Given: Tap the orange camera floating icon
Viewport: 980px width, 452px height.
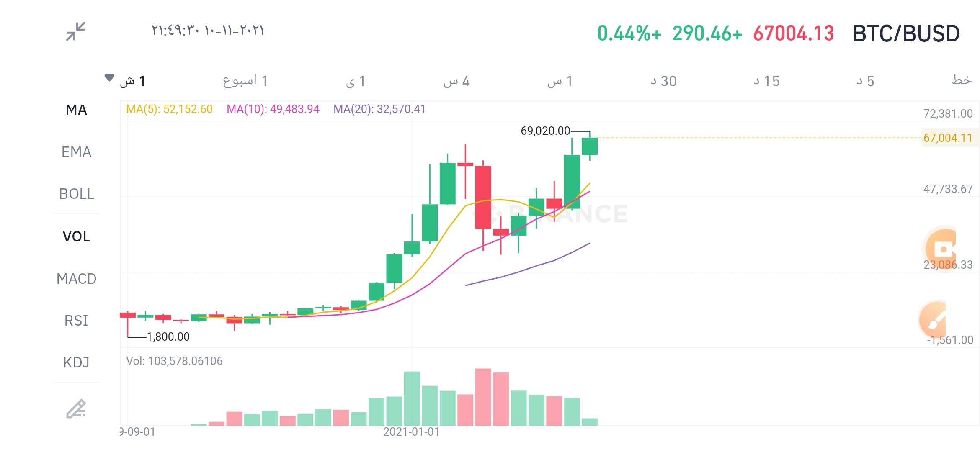Looking at the screenshot, I should click(x=941, y=249).
